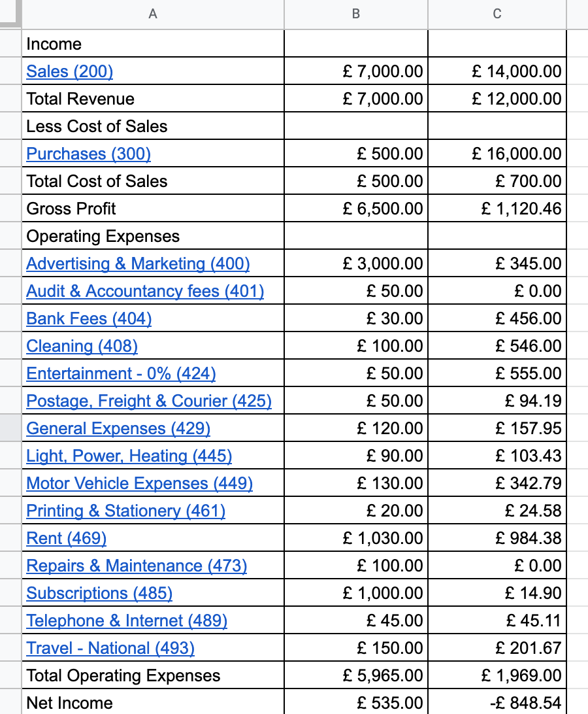This screenshot has height=714, width=588.
Task: Select the Gross Profit label cell
Action: (153, 209)
